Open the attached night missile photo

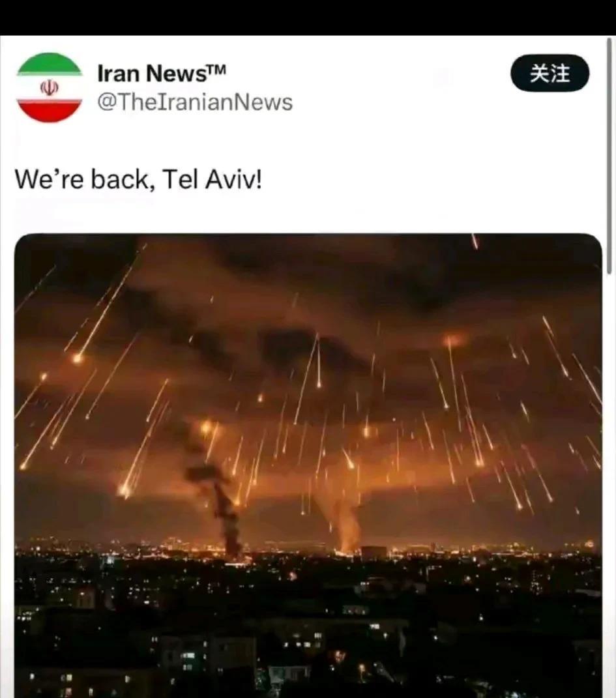click(308, 465)
